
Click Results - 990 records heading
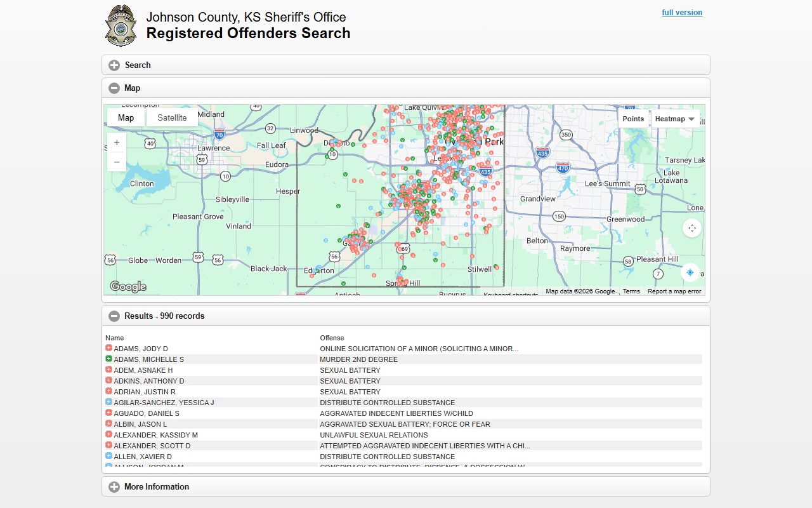coord(164,316)
